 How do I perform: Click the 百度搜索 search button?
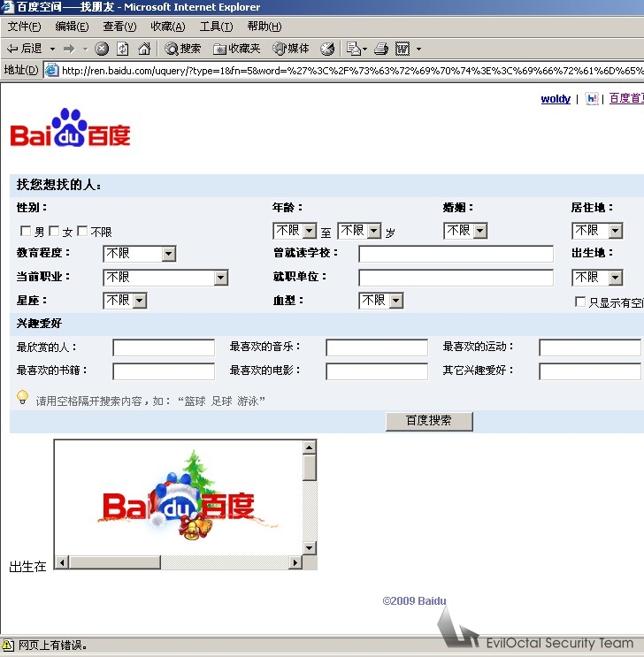[429, 421]
